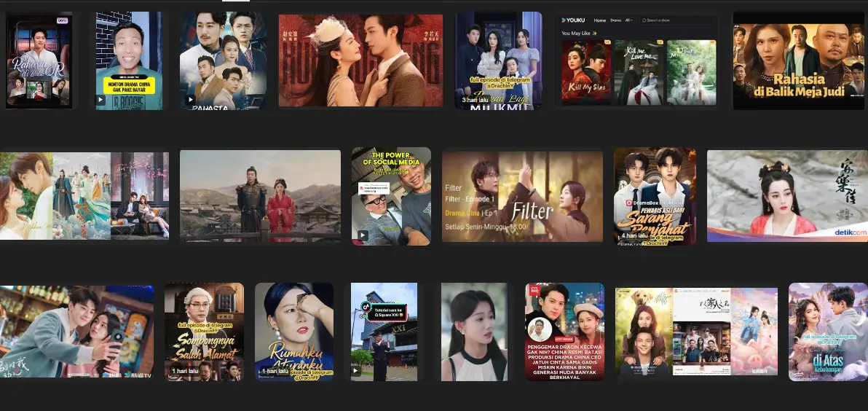Click the play icon on 'The Power of Social Media'
This screenshot has height=411, width=868.
click(362, 235)
